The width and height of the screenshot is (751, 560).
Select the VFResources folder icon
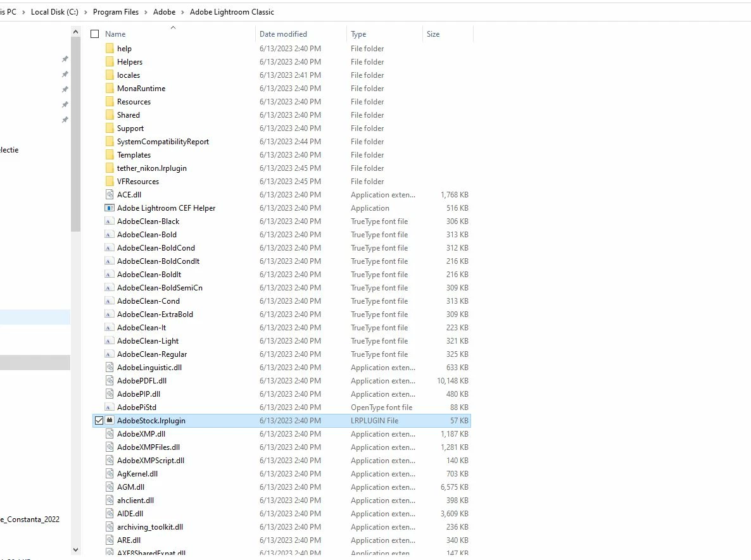[110, 182]
